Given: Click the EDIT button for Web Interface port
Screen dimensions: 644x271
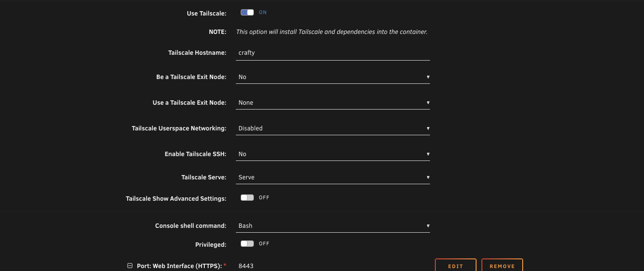Looking at the screenshot, I should coord(456,266).
